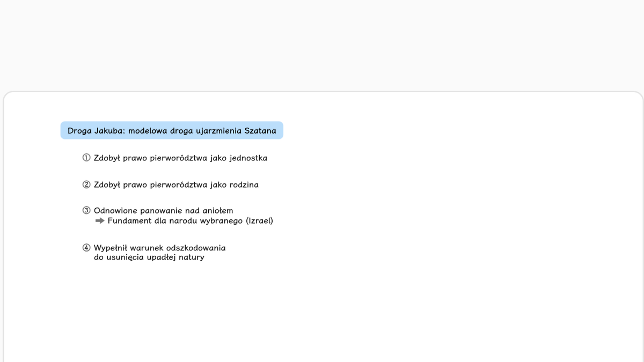Image resolution: width=644 pixels, height=362 pixels.
Task: Select the circled number four marker
Action: (x=86, y=248)
